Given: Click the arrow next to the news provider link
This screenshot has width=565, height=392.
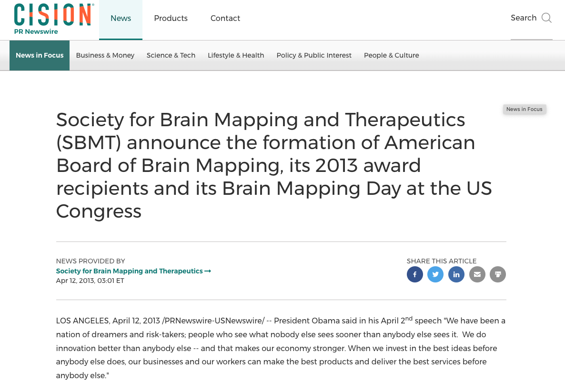Looking at the screenshot, I should click(x=208, y=271).
